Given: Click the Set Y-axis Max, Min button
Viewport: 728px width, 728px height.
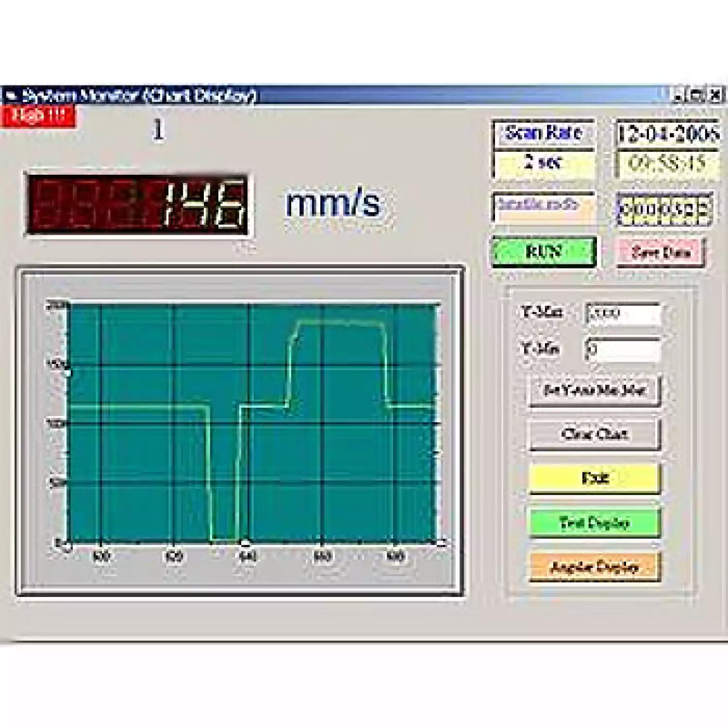Looking at the screenshot, I should (x=595, y=390).
